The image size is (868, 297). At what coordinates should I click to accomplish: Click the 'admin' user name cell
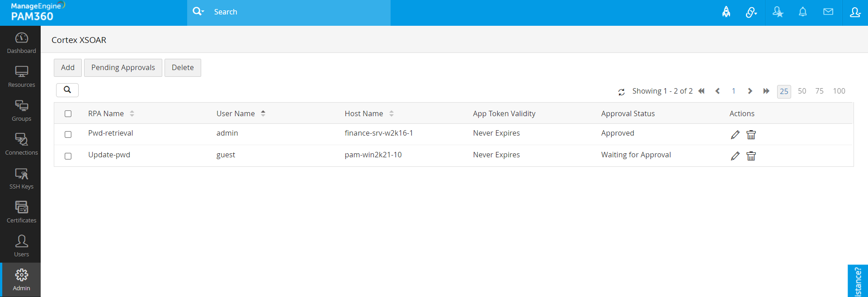coord(227,133)
